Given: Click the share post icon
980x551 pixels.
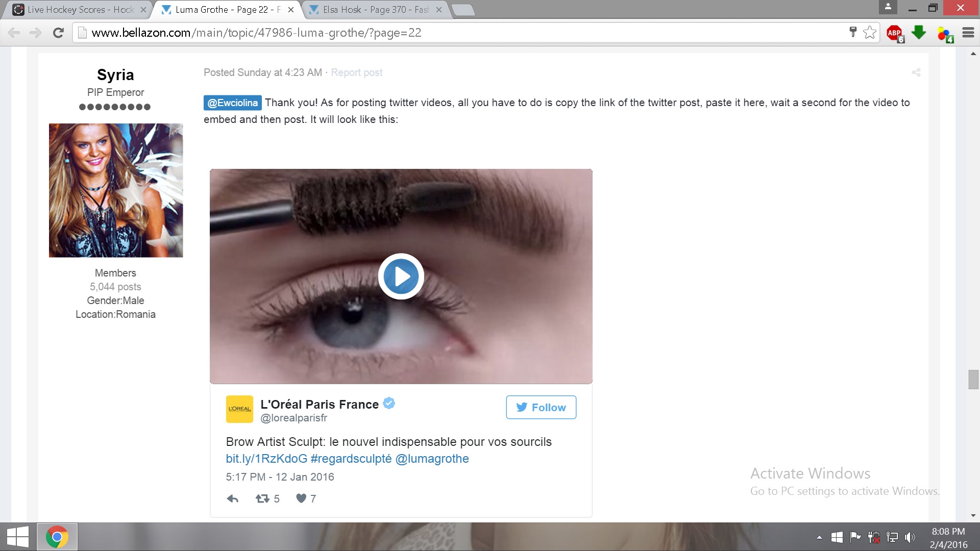Looking at the screenshot, I should [x=916, y=72].
